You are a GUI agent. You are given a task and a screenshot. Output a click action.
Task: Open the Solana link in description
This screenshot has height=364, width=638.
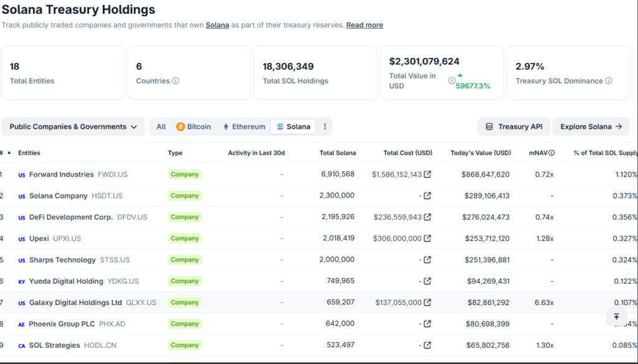pos(217,26)
